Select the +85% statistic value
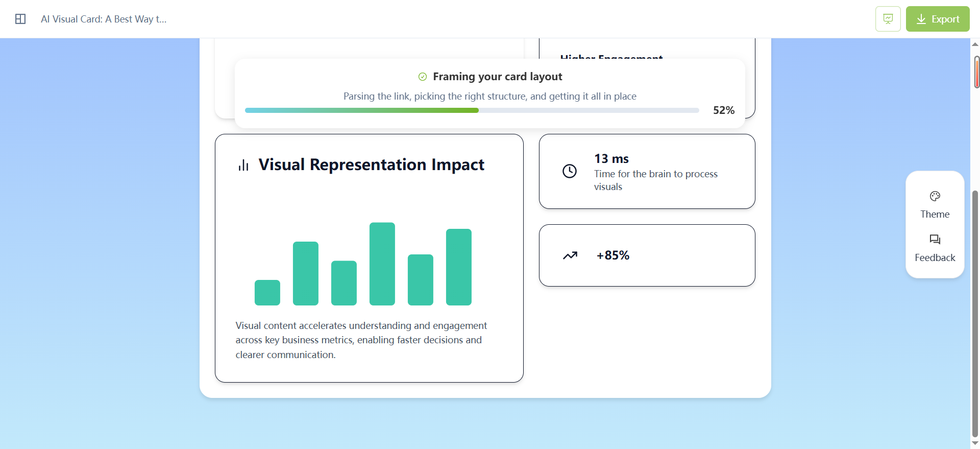This screenshot has height=449, width=980. (x=612, y=255)
